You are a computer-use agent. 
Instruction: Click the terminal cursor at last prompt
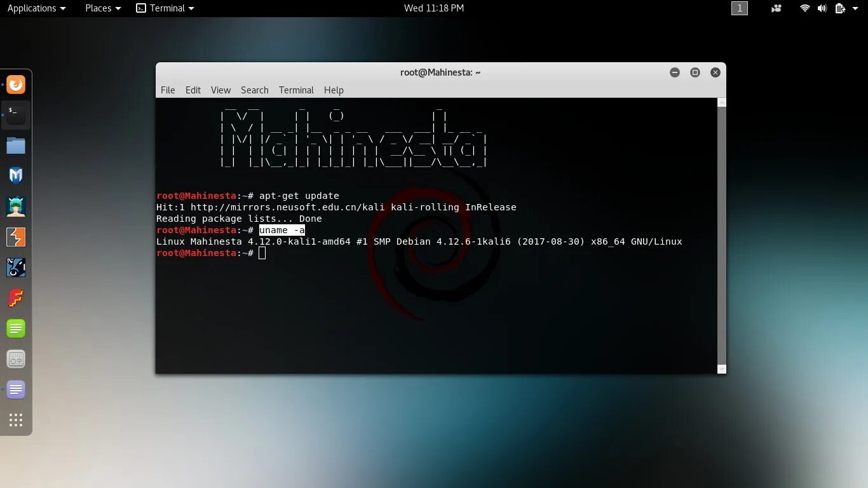click(262, 253)
